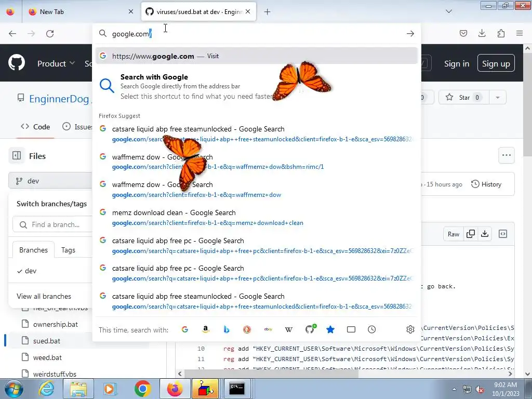Launch Internet Explorer from taskbar
The image size is (532, 399).
click(x=46, y=389)
